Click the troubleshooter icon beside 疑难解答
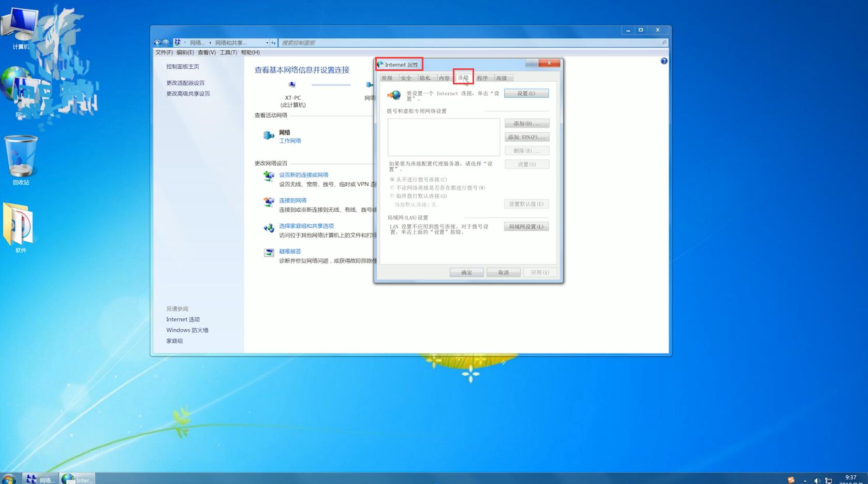868x484 pixels. coord(269,253)
